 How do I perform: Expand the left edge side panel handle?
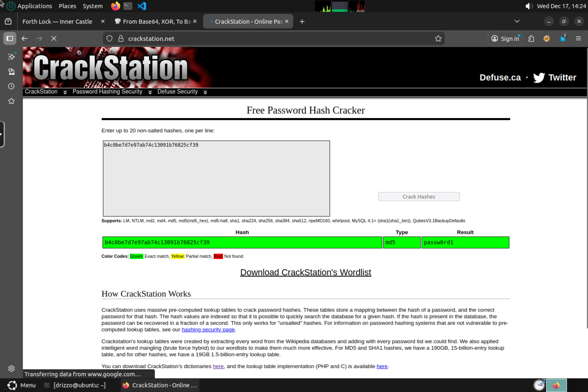coord(2,134)
